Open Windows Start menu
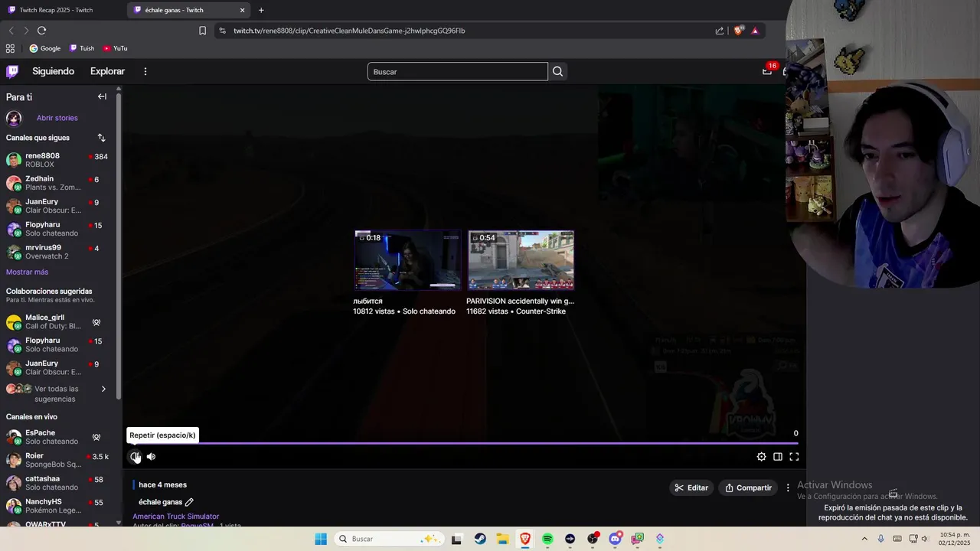This screenshot has width=980, height=551. click(321, 539)
